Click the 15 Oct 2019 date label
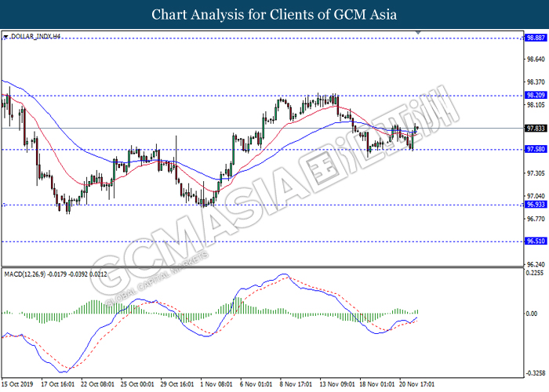The height and width of the screenshot is (392, 549). click(x=17, y=384)
